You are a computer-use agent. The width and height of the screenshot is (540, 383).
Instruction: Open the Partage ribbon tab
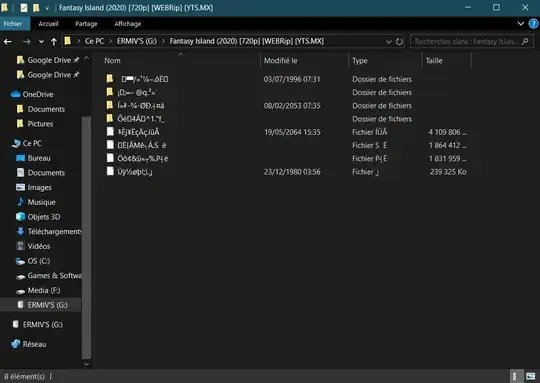pyautogui.click(x=86, y=24)
